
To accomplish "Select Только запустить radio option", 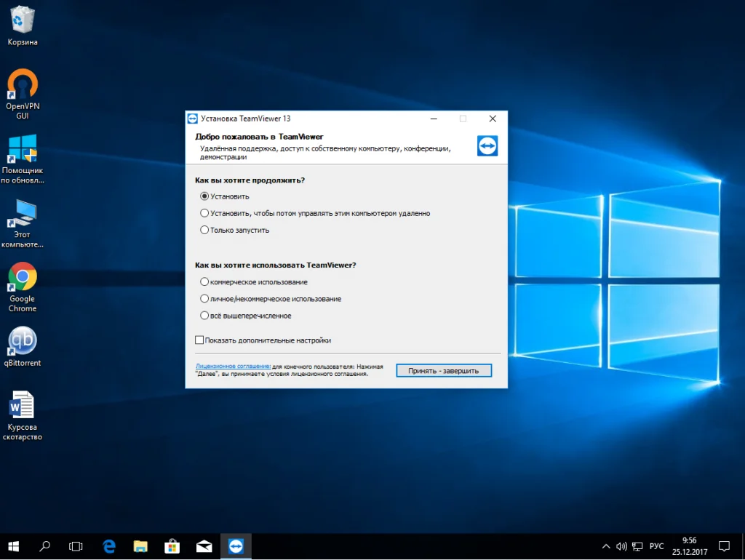I will pos(204,230).
